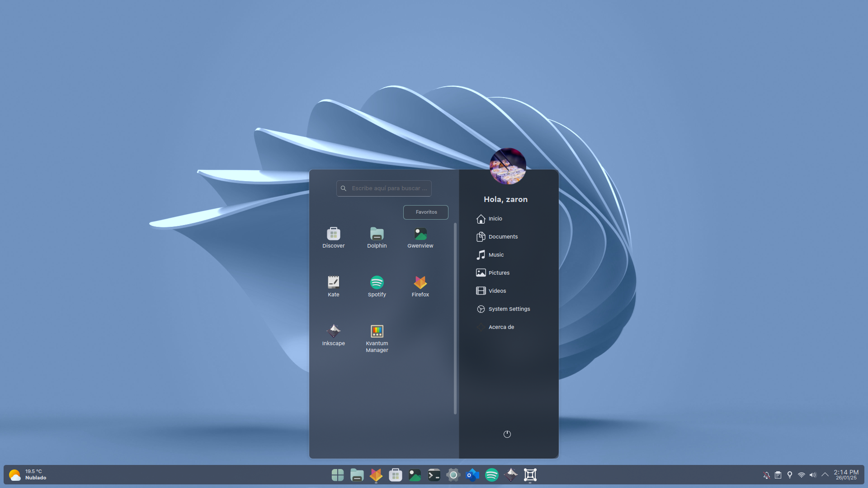868x488 pixels.
Task: Launch Dolphin from the favorites grid
Action: (377, 238)
